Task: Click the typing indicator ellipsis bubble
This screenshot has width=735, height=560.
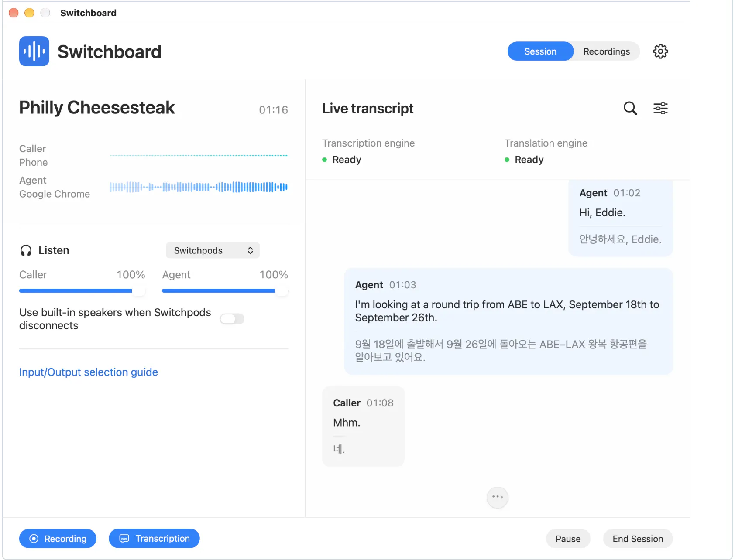Action: pos(498,497)
